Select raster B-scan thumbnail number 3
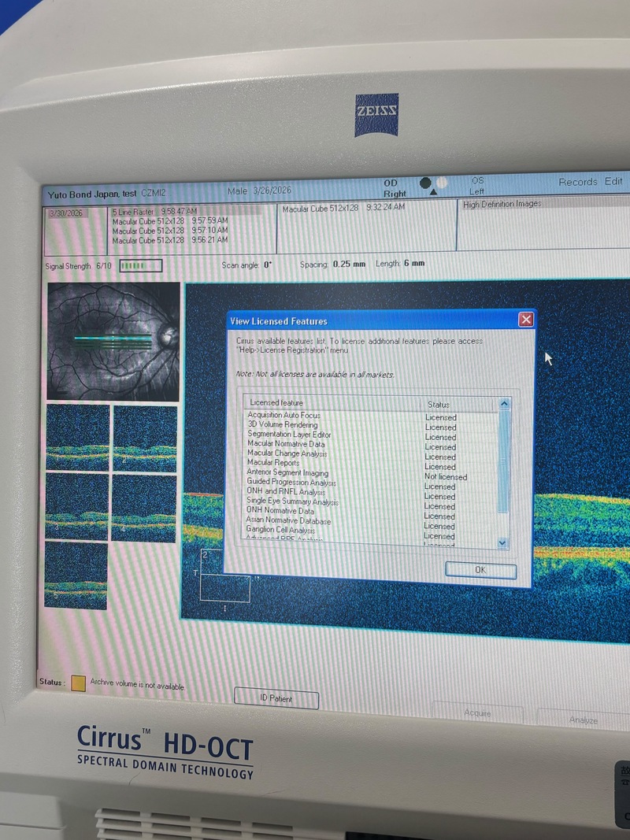The image size is (630, 840). pos(77,506)
